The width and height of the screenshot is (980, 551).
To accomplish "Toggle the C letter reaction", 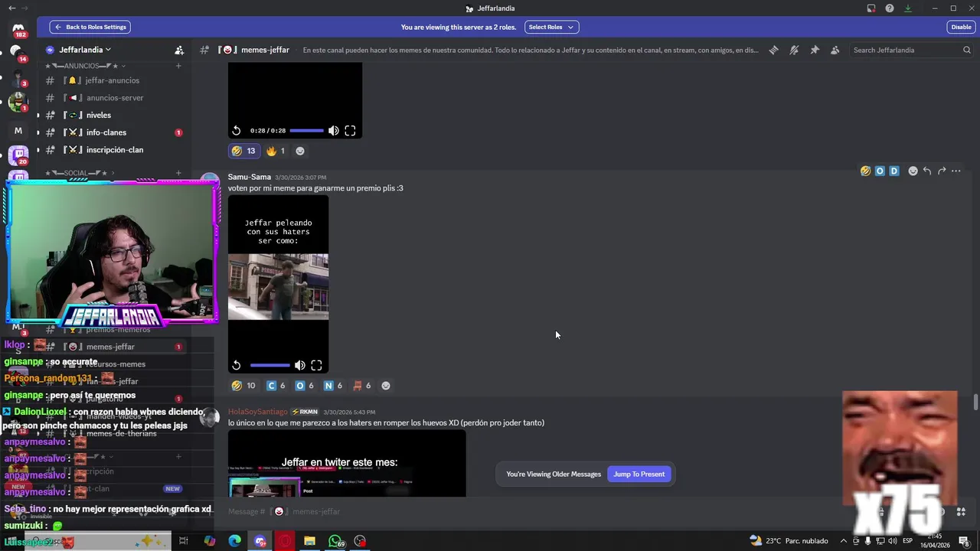I will [x=276, y=386].
